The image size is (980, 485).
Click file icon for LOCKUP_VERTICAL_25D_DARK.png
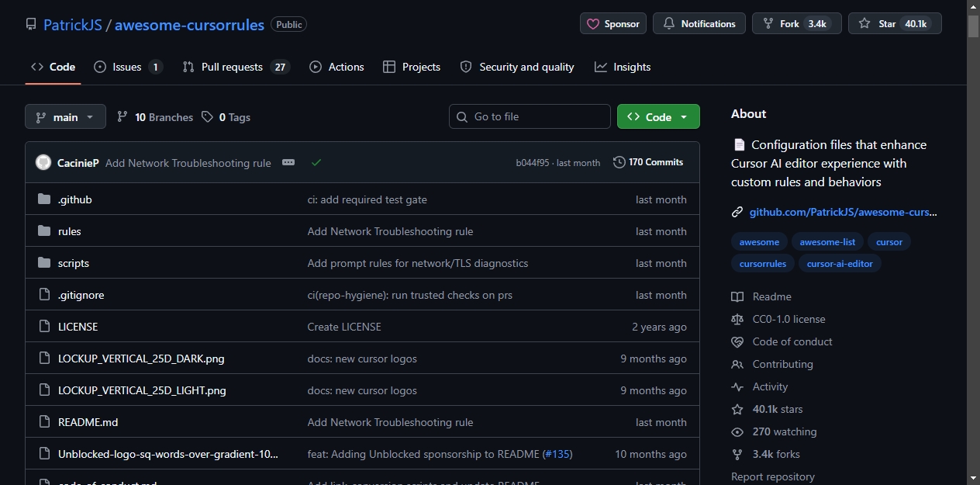(x=44, y=359)
